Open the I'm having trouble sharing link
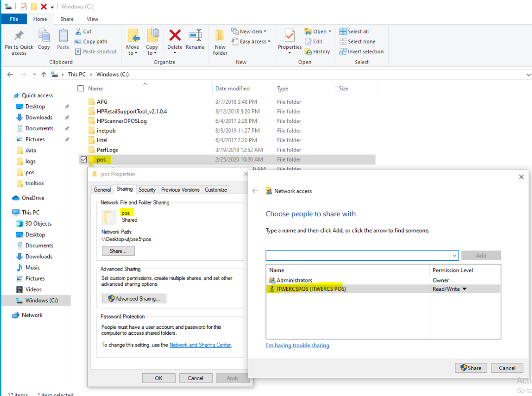Screen dimensions: 532x396 pyautogui.click(x=297, y=346)
